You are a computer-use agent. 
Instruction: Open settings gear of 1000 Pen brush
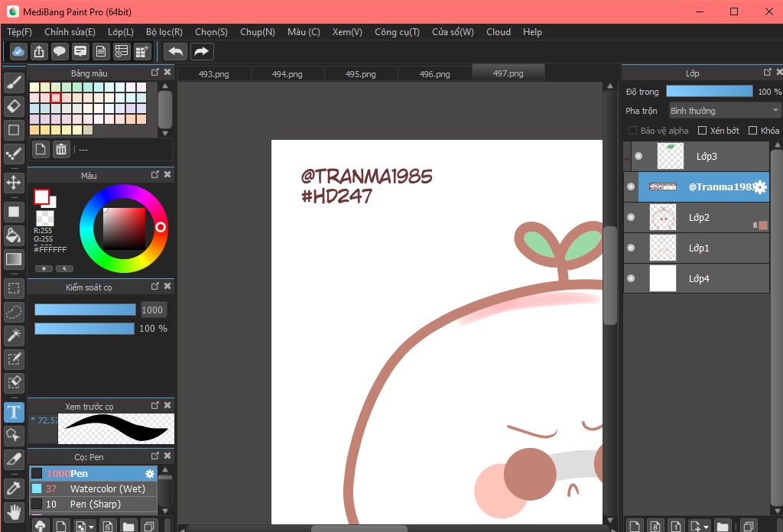pyautogui.click(x=149, y=474)
